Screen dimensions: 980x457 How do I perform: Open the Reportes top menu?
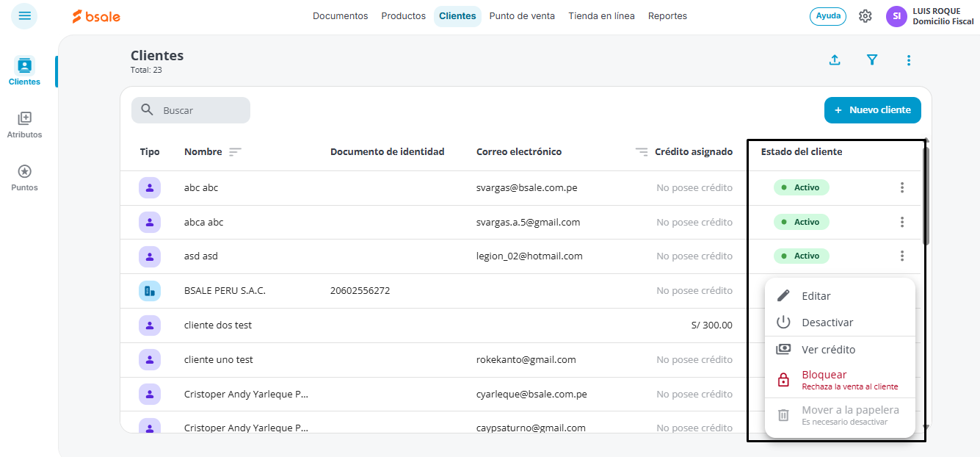[668, 16]
